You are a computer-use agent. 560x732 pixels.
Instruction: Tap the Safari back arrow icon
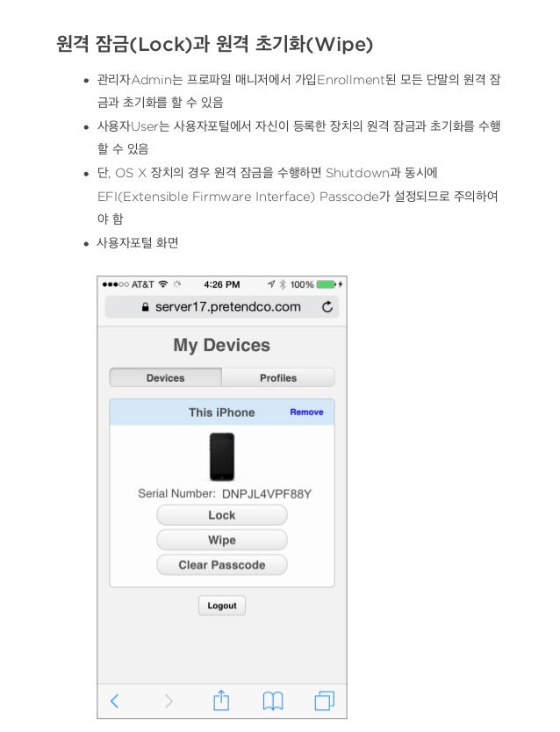pos(114,701)
